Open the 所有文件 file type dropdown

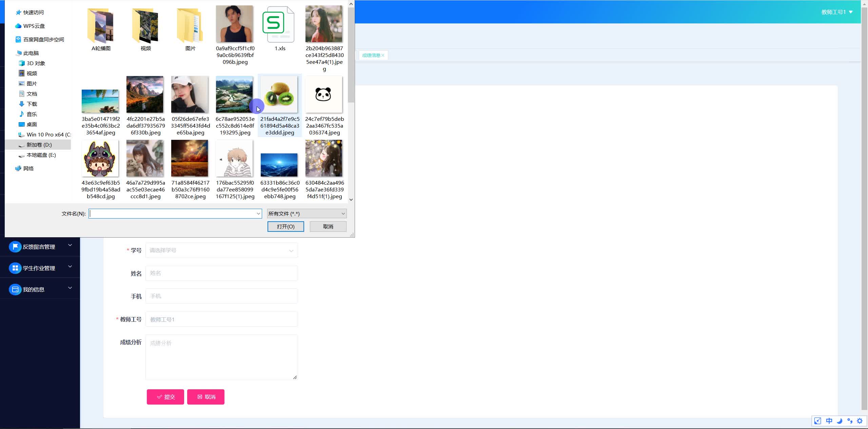pos(307,213)
